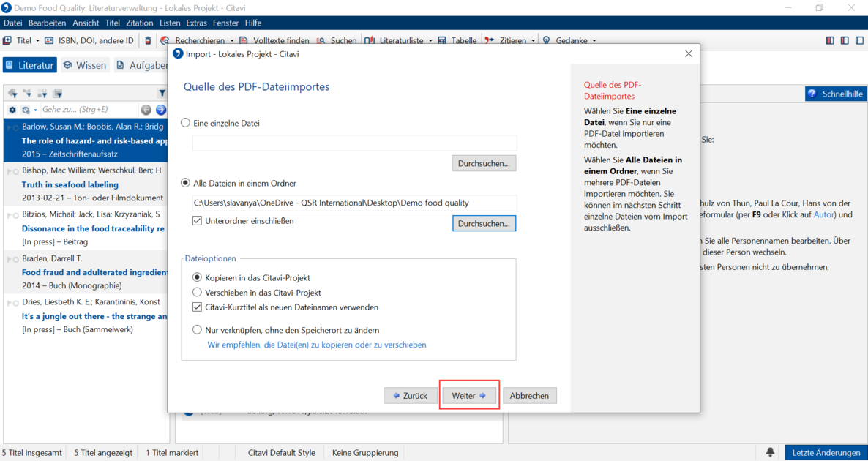Open the Datei menu
Image resolution: width=868 pixels, height=461 pixels.
12,23
